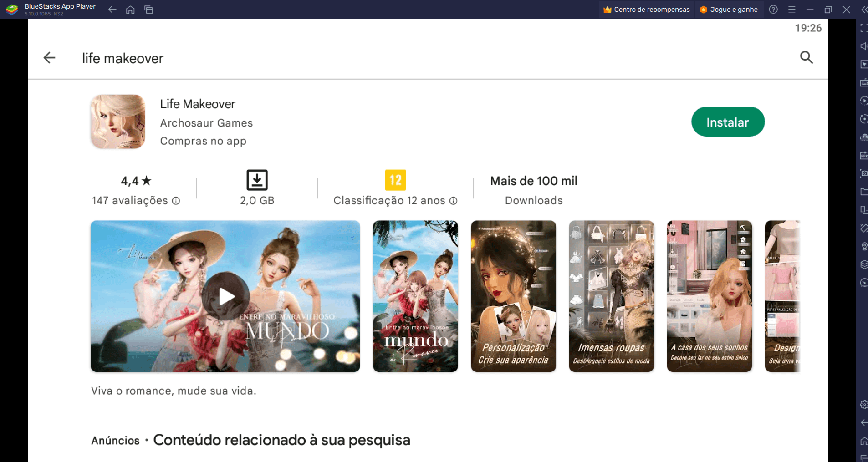
Task: Click the sidebar Android back arrow
Action: tap(863, 423)
